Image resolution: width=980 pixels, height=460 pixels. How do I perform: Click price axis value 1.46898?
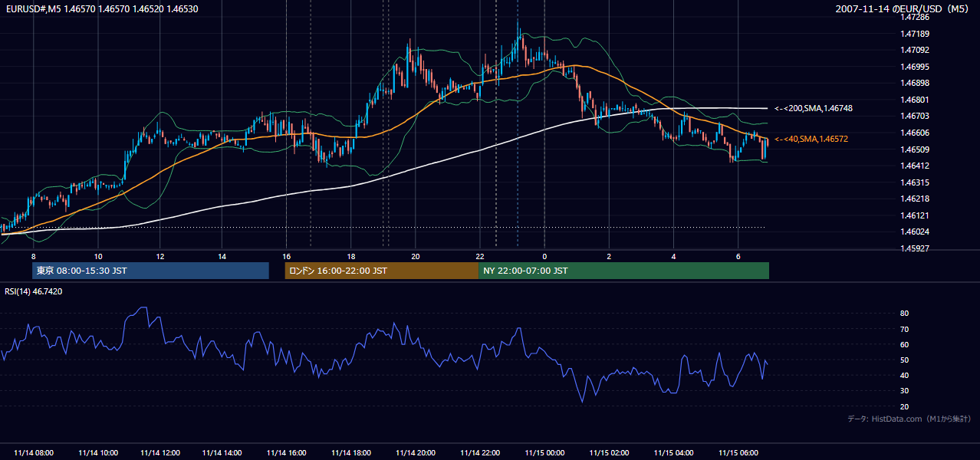914,83
